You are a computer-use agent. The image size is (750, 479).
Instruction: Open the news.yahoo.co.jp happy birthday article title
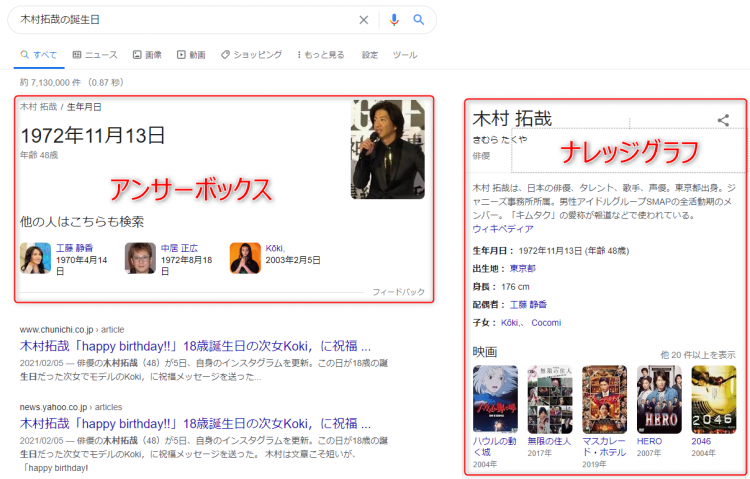pos(195,423)
